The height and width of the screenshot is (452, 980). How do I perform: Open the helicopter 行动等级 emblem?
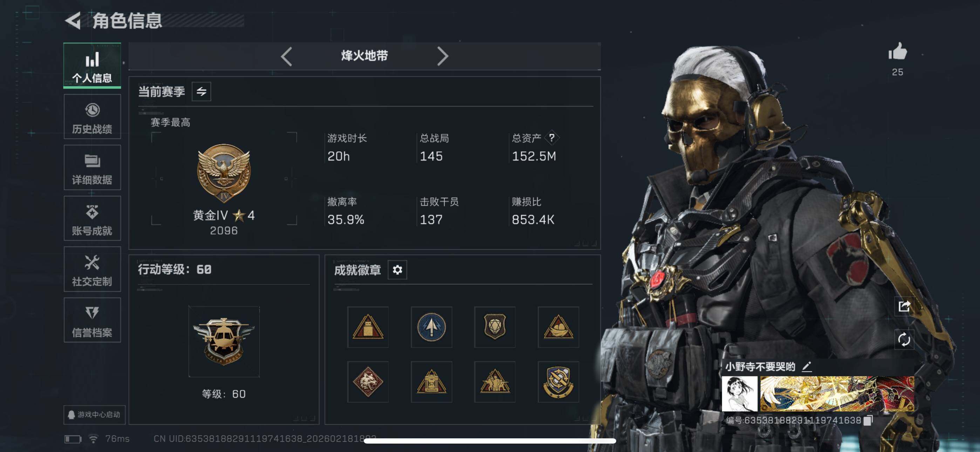(x=224, y=341)
